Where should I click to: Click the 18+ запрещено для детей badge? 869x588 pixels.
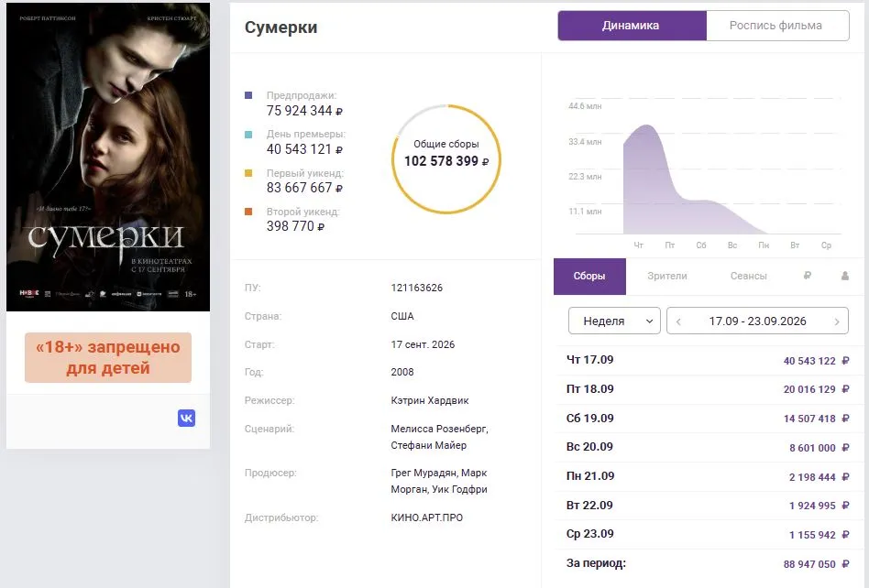click(108, 357)
